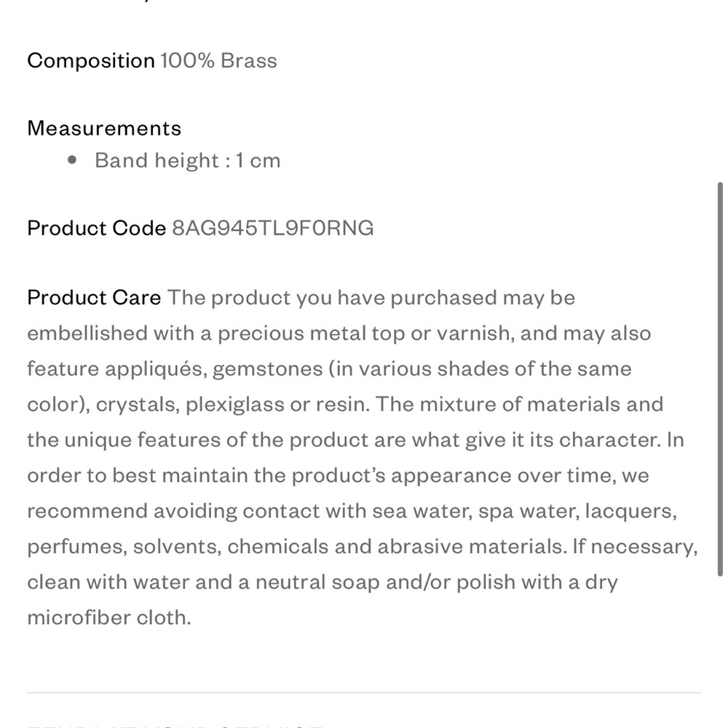Click the partially visible section heading at bottom

tap(175, 724)
